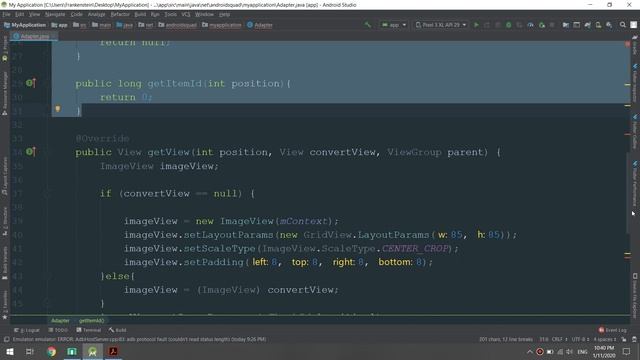The width and height of the screenshot is (640, 360).
Task: Open the SDK Manager icon
Action: [609, 25]
